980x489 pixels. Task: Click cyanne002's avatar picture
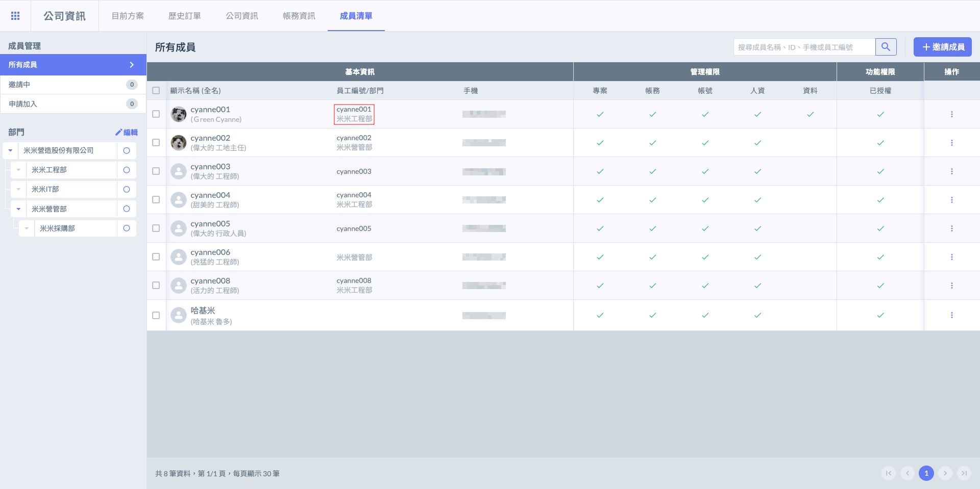178,143
